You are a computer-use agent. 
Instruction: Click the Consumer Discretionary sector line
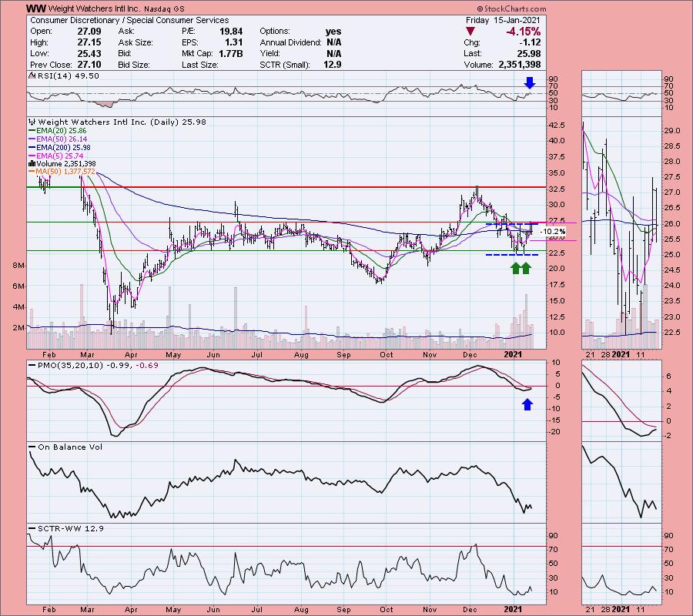(129, 20)
